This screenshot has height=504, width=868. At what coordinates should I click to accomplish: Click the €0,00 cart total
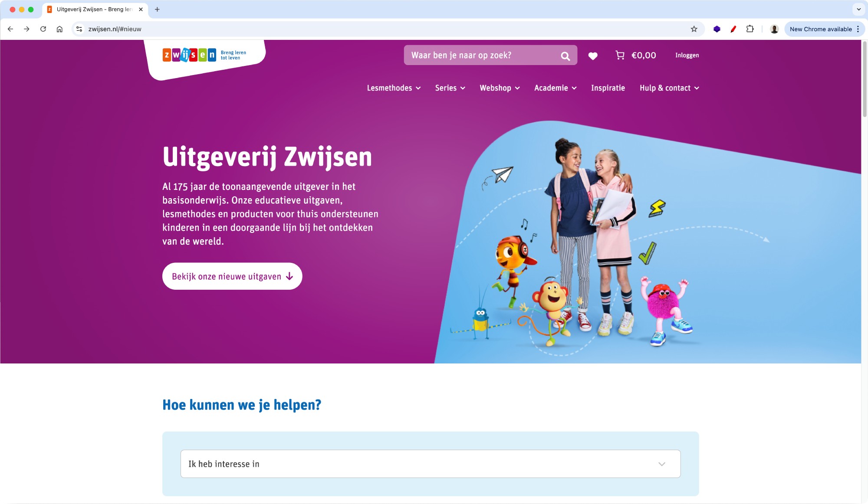[643, 55]
